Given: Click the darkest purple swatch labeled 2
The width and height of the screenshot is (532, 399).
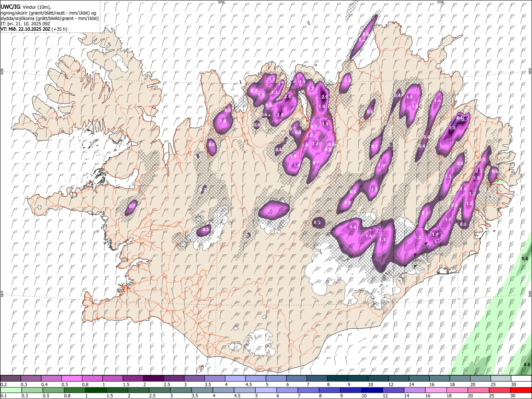Looking at the screenshot, I should (x=153, y=379).
